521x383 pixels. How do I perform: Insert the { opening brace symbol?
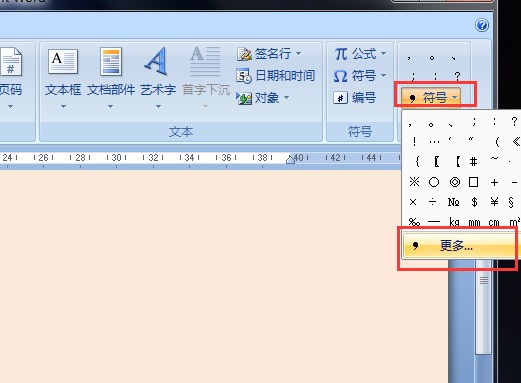417,162
